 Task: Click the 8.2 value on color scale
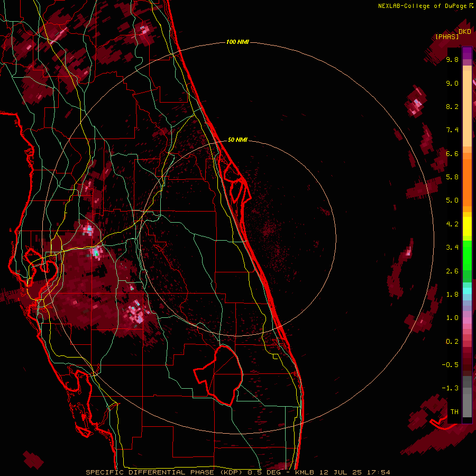pos(452,106)
